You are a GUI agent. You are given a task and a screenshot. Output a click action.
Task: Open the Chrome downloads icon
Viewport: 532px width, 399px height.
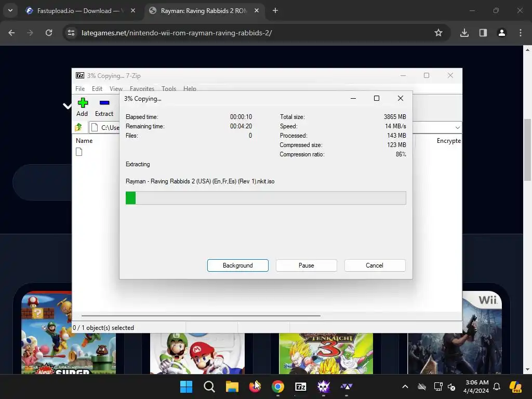pyautogui.click(x=464, y=33)
